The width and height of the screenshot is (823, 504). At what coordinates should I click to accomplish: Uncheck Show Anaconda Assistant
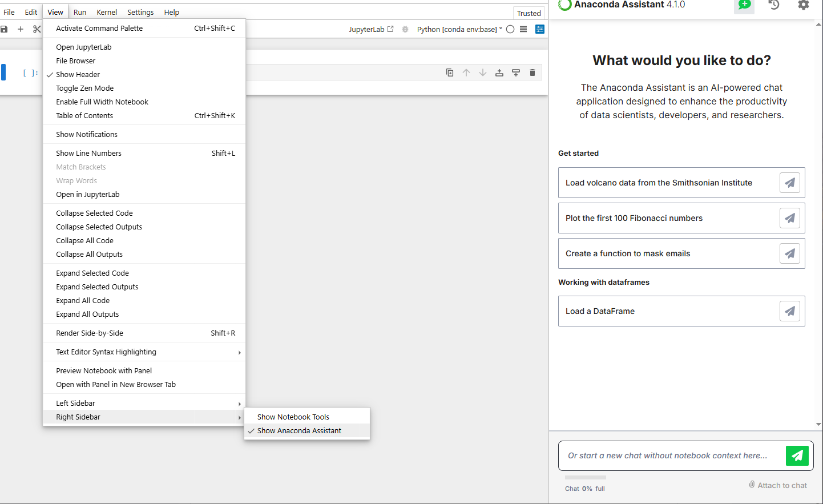click(x=299, y=431)
